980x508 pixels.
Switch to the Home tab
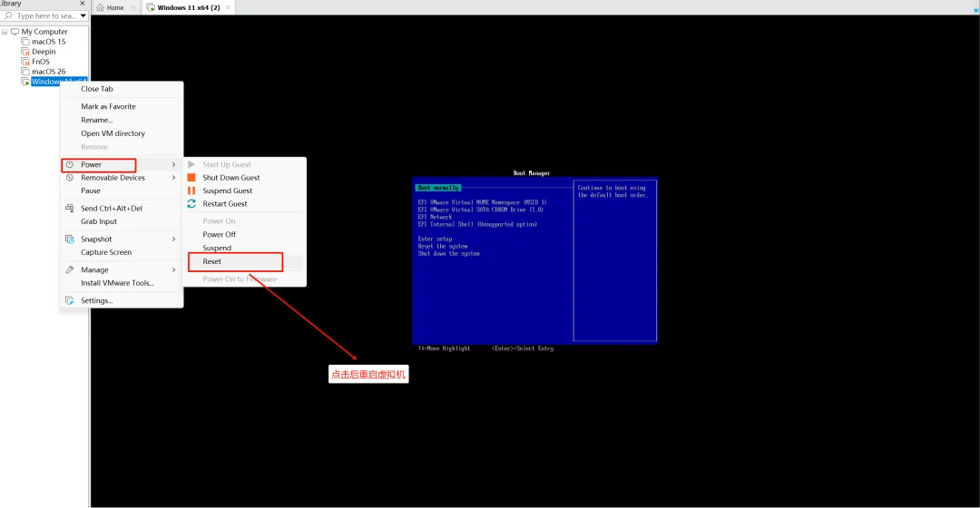coord(115,7)
